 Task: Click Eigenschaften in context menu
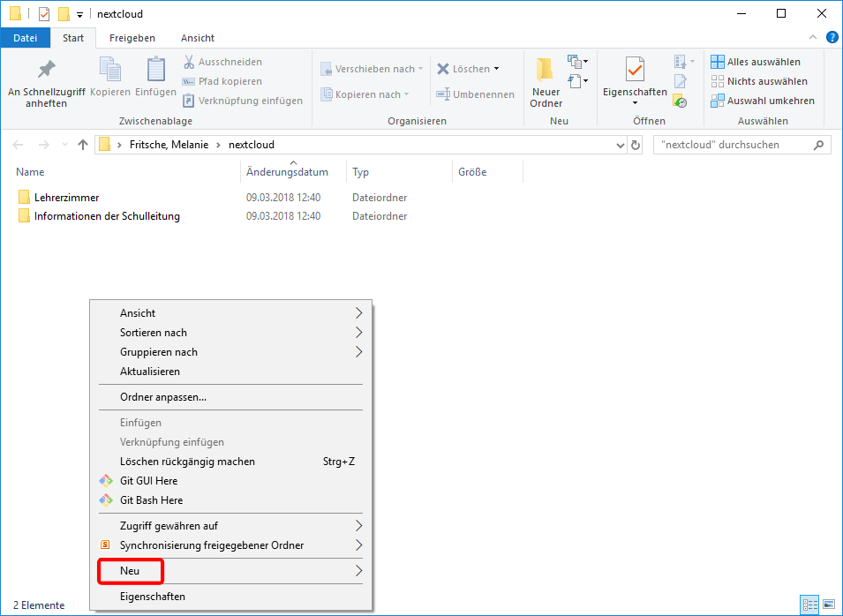coord(230,596)
